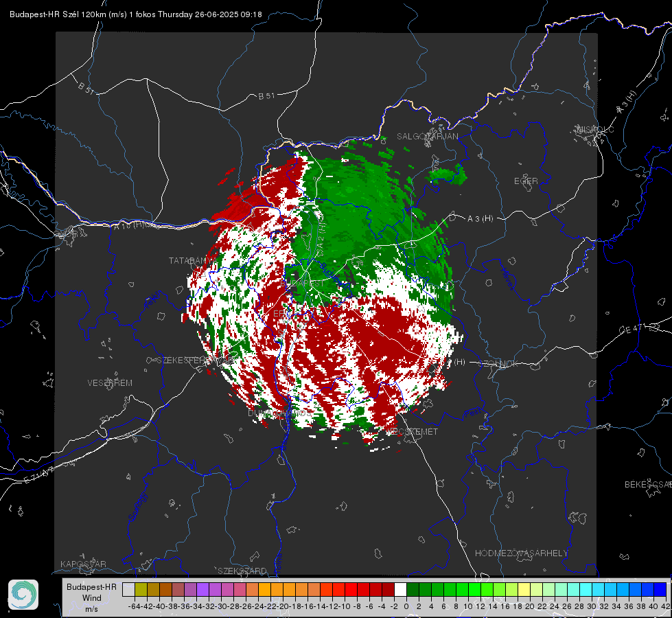
Task: Choose the olive swatch between -64 and -42
Action: [x=141, y=590]
